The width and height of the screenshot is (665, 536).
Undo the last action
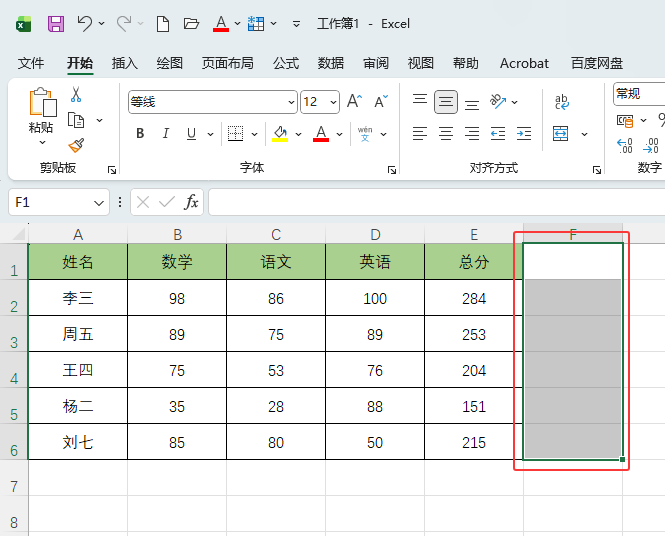coord(84,23)
